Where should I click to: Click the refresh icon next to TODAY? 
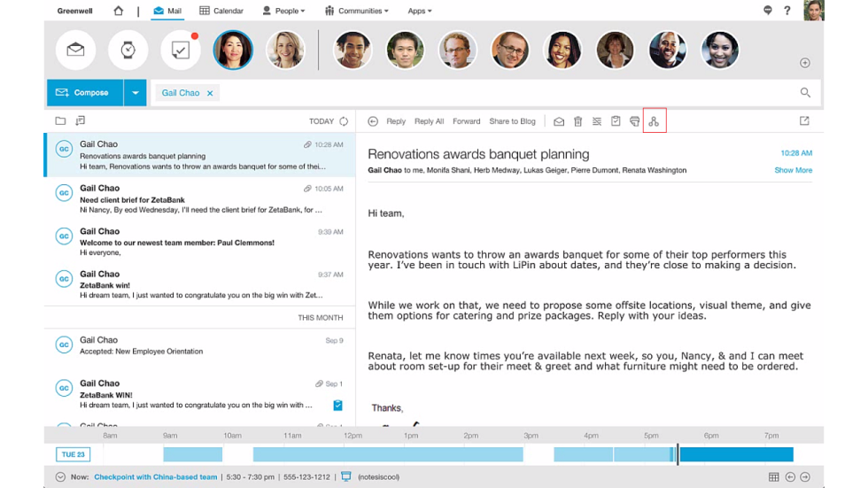(x=344, y=121)
